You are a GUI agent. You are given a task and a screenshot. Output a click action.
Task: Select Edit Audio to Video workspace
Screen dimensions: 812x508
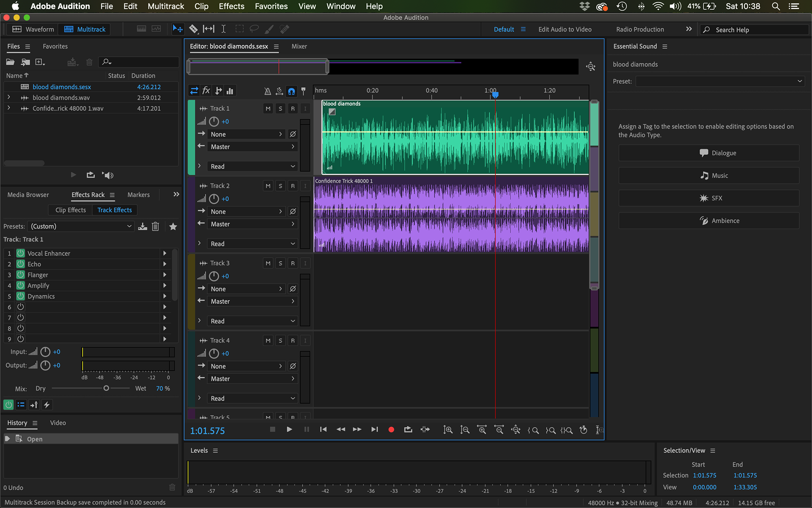point(565,29)
